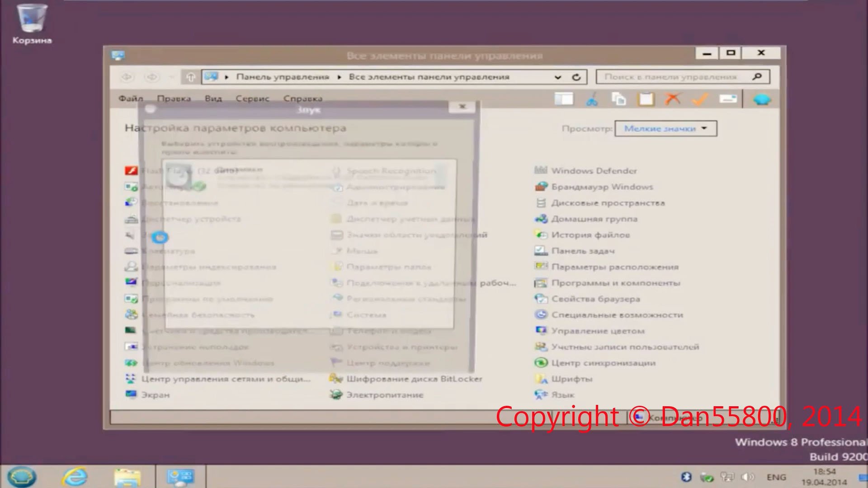
Task: Open the Корзина recycle bin icon
Action: pos(32,24)
